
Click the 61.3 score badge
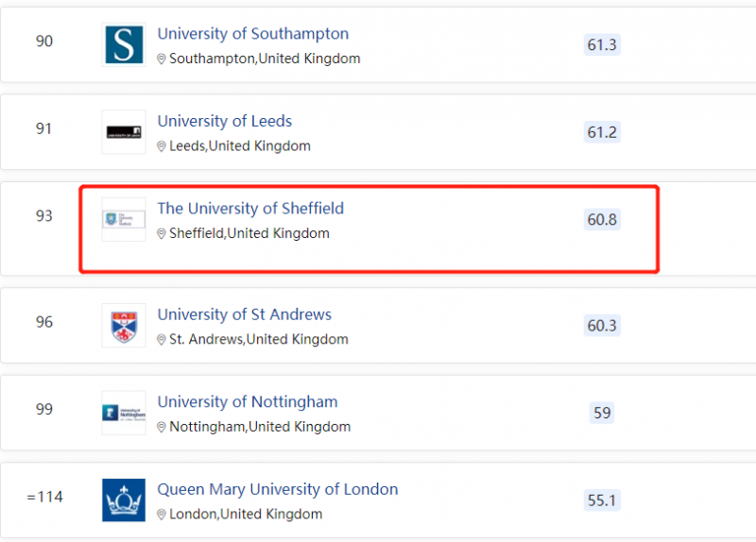[602, 44]
